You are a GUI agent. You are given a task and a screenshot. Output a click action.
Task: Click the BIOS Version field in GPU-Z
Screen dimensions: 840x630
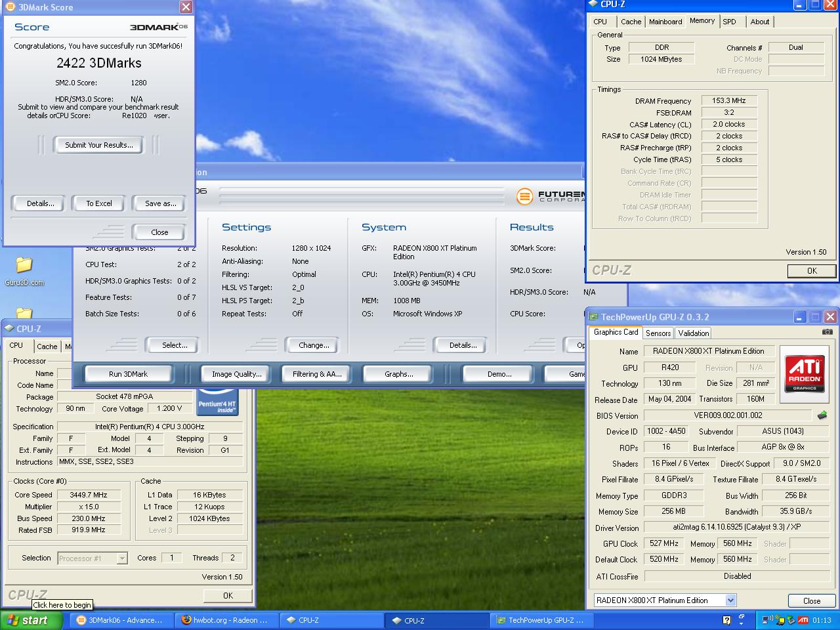728,415
